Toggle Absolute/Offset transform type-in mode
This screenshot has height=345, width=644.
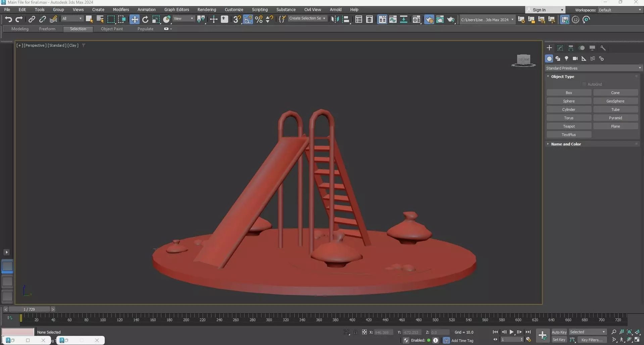point(364,332)
